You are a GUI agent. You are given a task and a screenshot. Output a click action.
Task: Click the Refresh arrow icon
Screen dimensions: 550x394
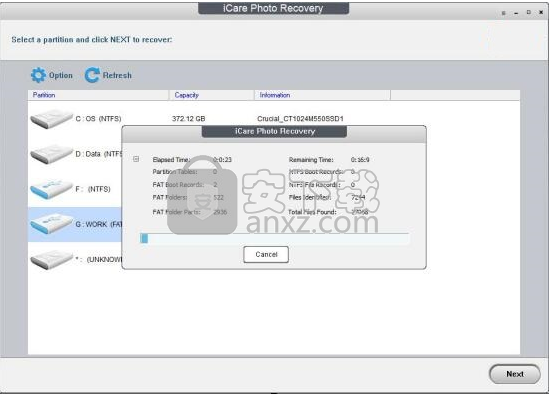(x=92, y=75)
